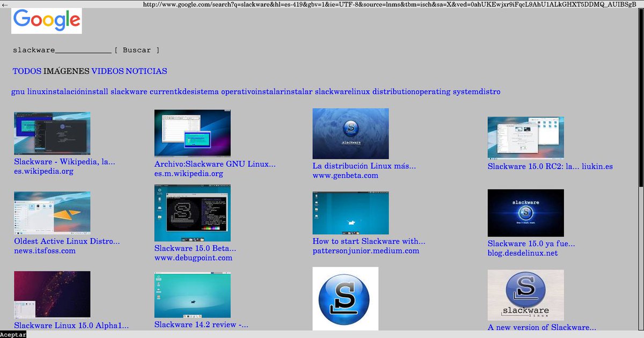Click es.wikipedia.org source text
Image resolution: width=644 pixels, height=338 pixels.
(x=43, y=171)
